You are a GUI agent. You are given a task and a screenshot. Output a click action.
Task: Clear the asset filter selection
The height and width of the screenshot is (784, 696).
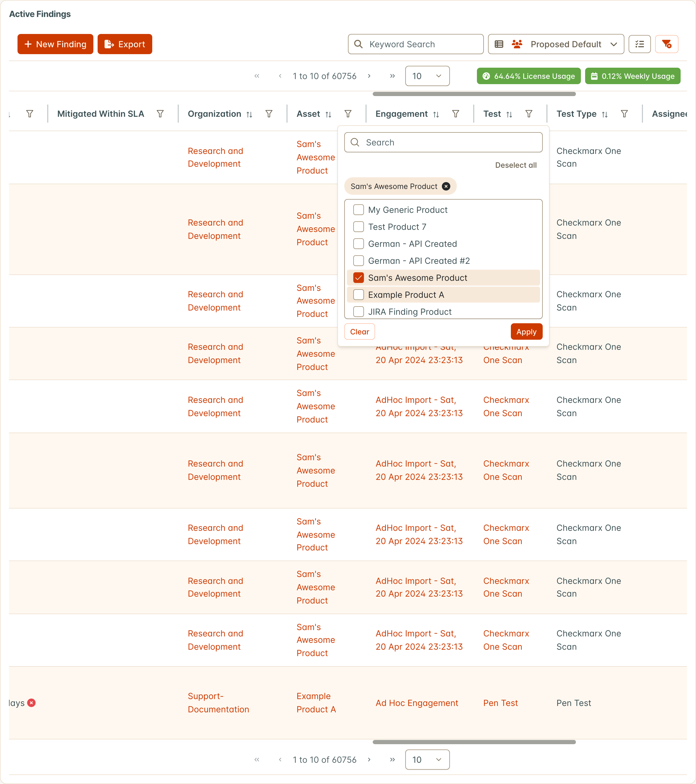click(359, 332)
